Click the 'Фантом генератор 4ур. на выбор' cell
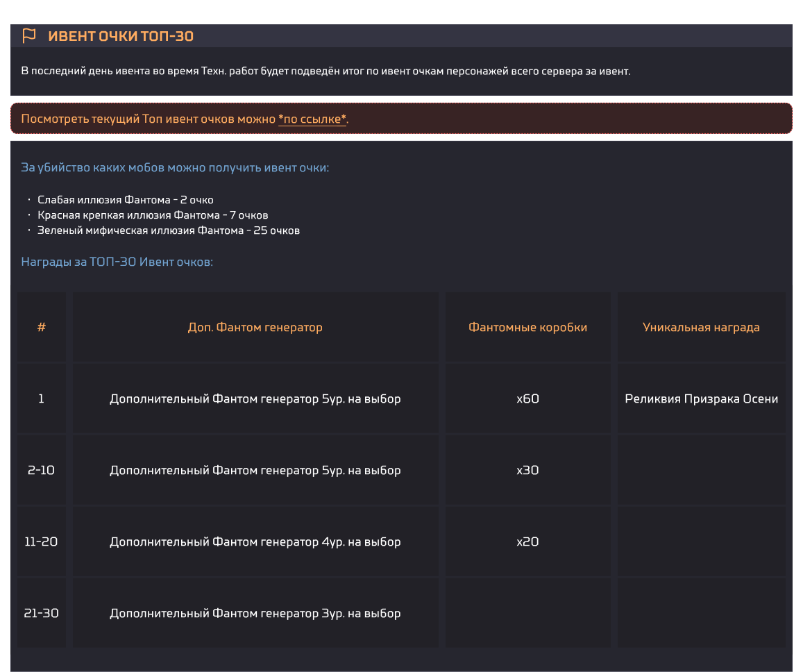The image size is (803, 672). (x=255, y=542)
